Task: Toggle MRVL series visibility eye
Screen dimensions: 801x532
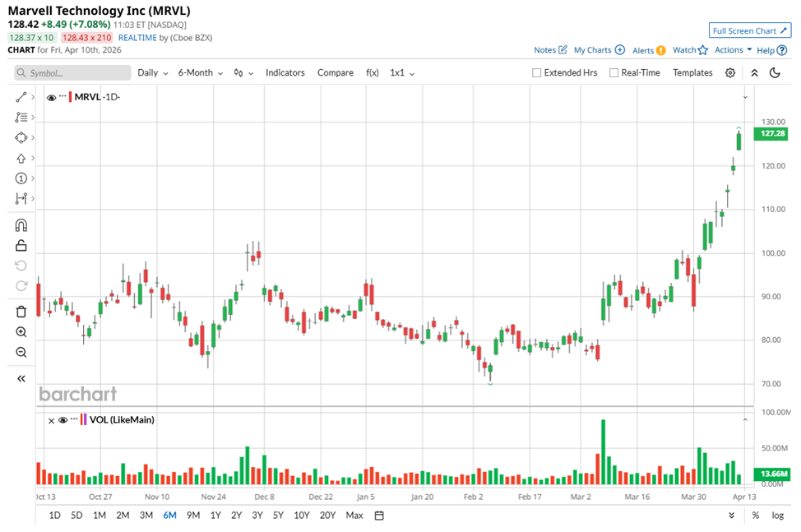Action: 51,98
